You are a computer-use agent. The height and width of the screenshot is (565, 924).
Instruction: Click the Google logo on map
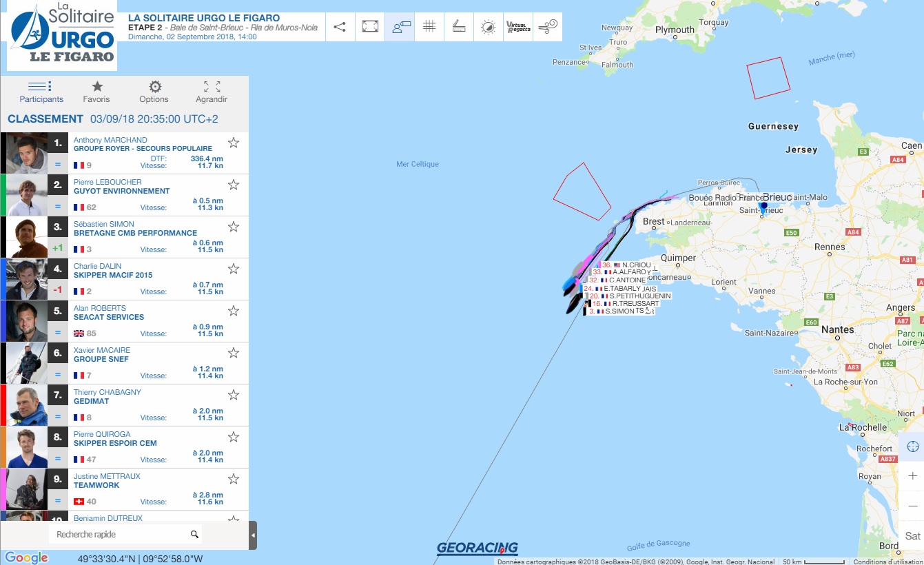point(26,557)
